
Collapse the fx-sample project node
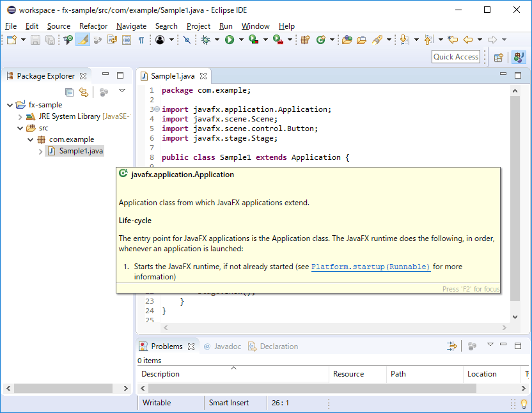click(10, 105)
